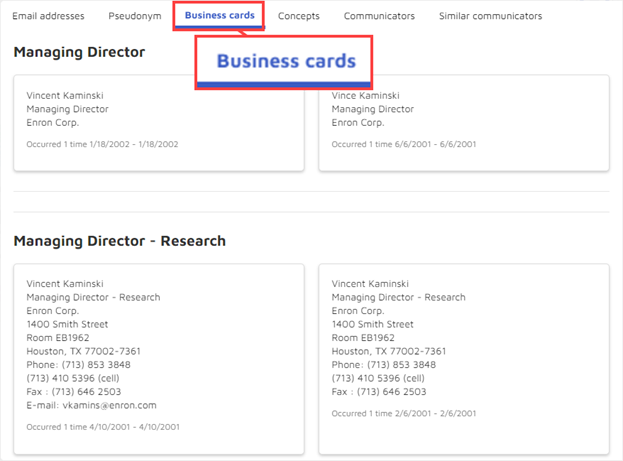
Task: Click cell number in the 2/6/2001 card
Action: point(378,378)
